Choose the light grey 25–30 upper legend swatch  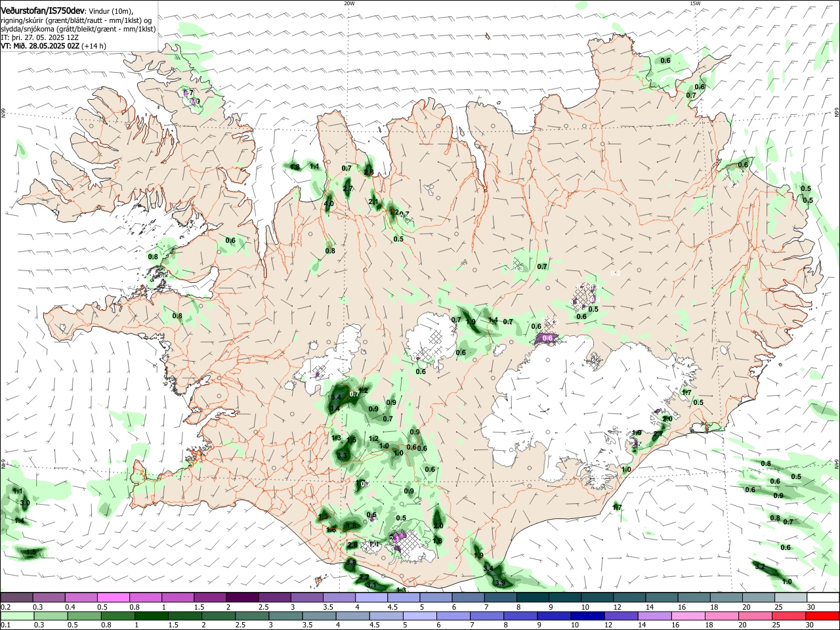pos(790,598)
